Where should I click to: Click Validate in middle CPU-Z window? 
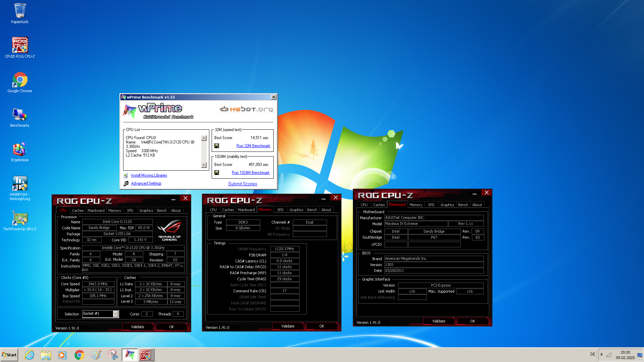[x=288, y=326]
